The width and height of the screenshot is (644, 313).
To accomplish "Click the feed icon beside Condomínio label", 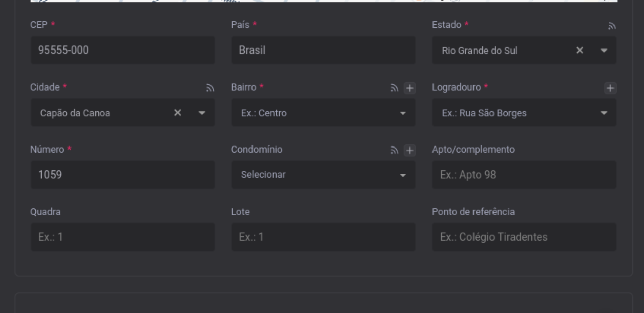I will pos(394,150).
